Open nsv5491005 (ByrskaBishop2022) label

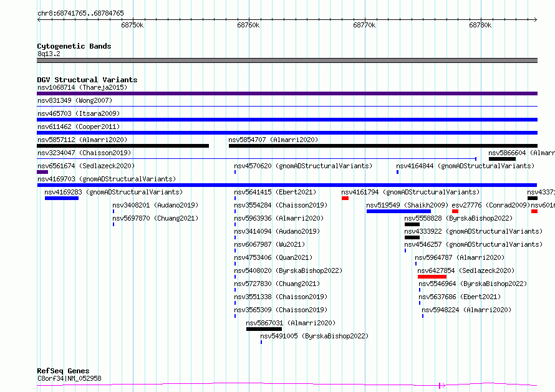(314, 336)
